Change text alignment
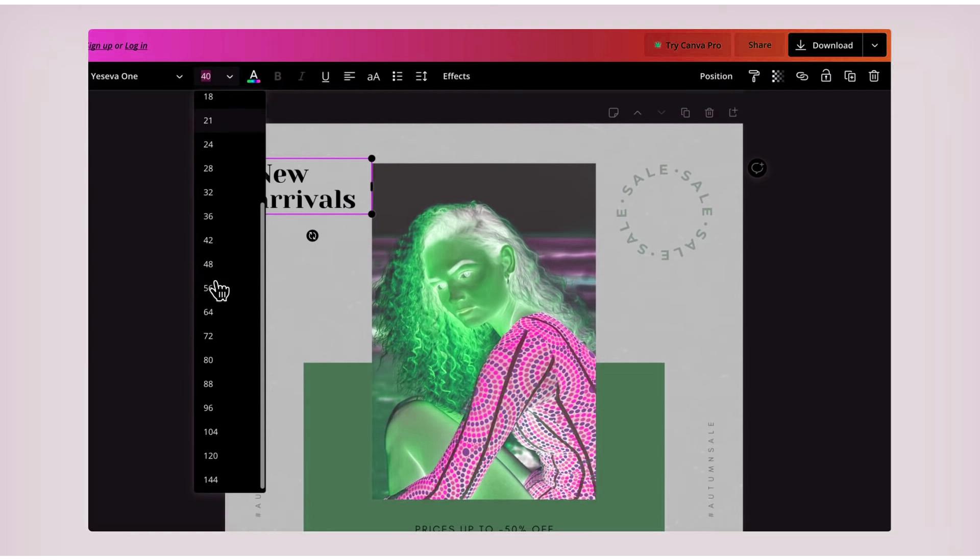 tap(350, 77)
